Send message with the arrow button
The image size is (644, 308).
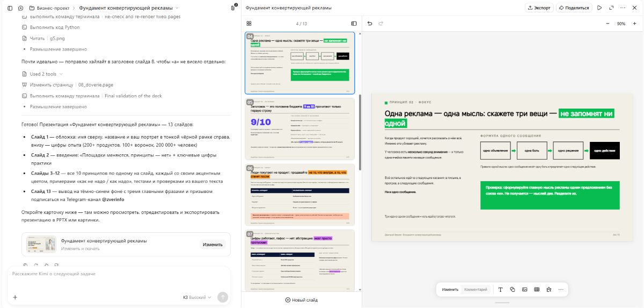223,297
